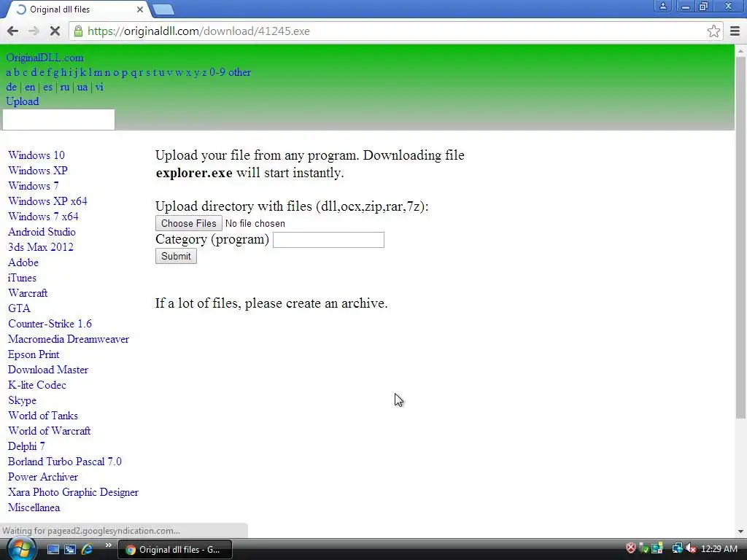Open the Windows 7 category link
Viewport: 747px width, 560px height.
click(x=34, y=186)
